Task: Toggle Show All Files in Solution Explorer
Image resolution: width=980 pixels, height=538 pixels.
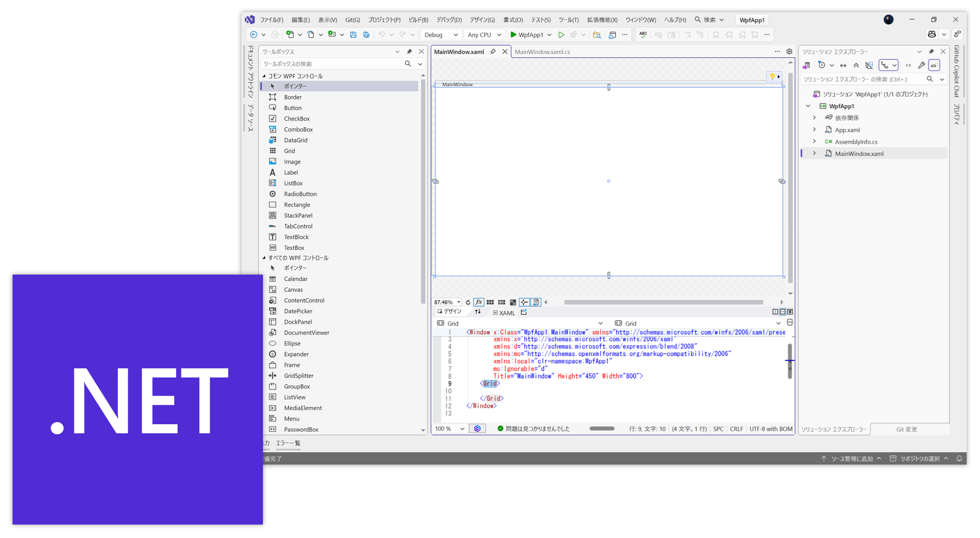Action: [869, 65]
